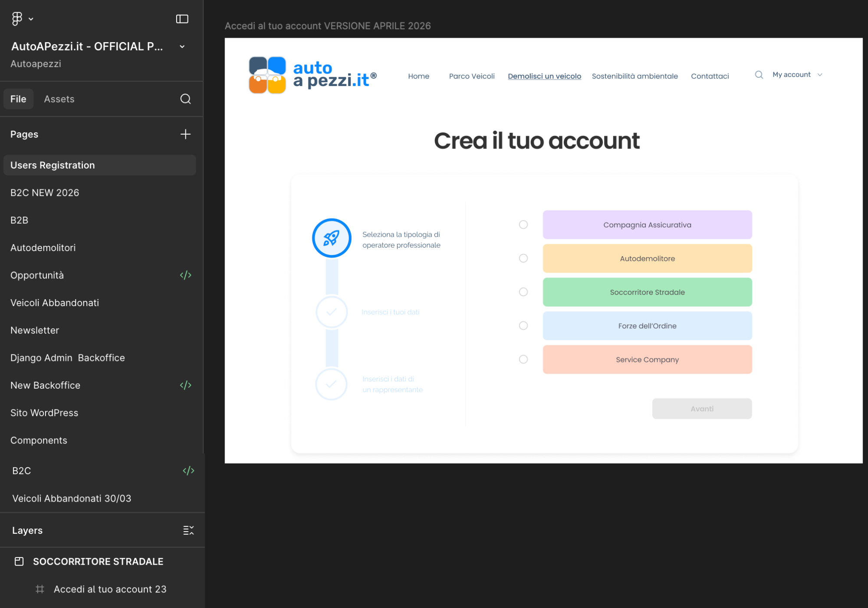Click the search icon beside Assets
The height and width of the screenshot is (608, 868).
185,99
